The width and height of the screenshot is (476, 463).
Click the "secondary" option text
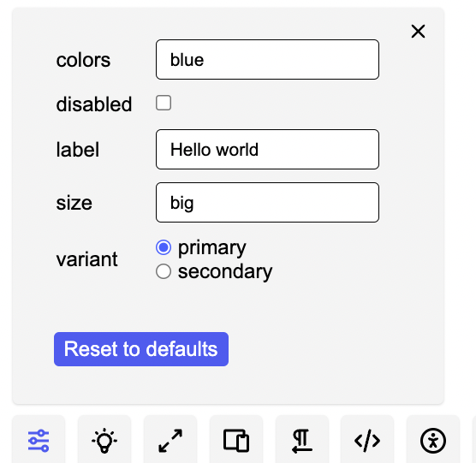click(x=225, y=271)
